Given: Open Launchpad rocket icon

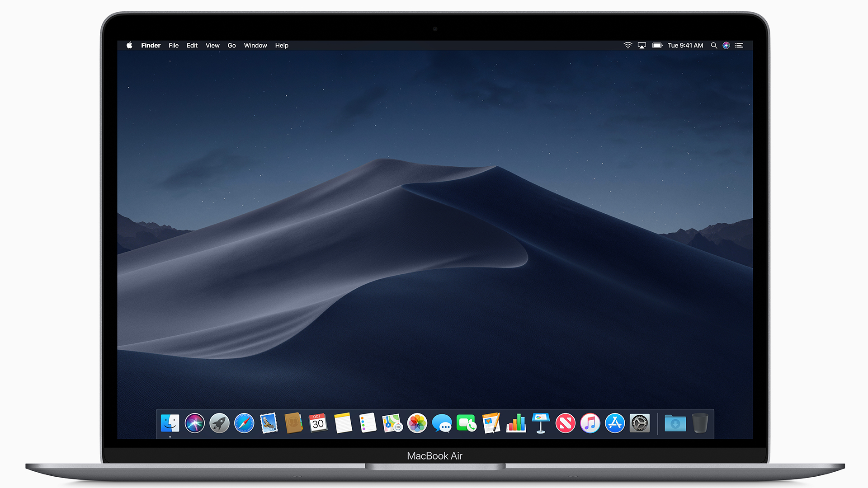Looking at the screenshot, I should (x=219, y=423).
